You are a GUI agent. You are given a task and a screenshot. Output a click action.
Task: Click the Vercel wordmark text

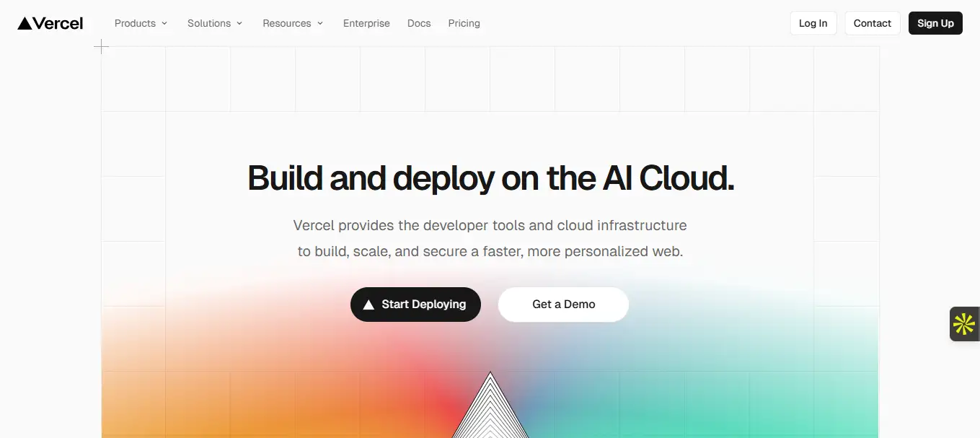(58, 23)
